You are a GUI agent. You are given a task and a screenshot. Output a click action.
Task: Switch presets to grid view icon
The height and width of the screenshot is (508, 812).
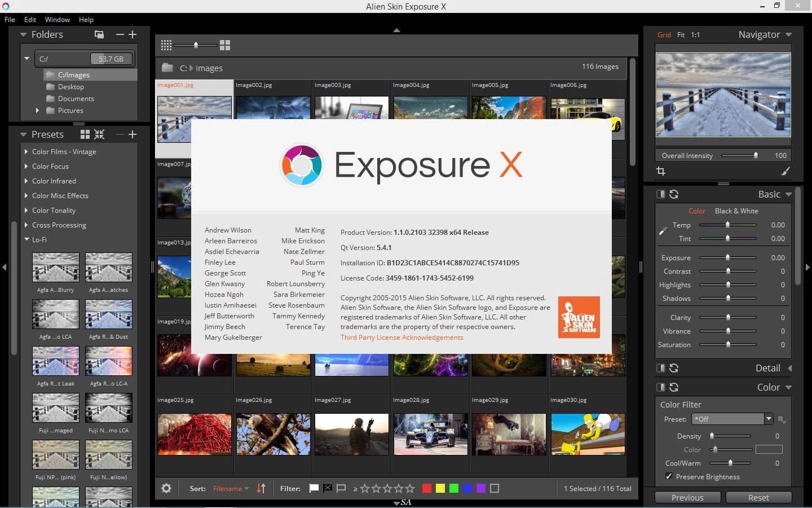[x=85, y=134]
